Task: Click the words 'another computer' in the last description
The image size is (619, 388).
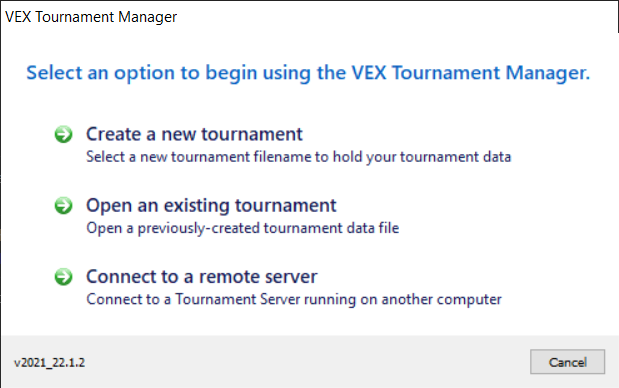Action: 441,299
